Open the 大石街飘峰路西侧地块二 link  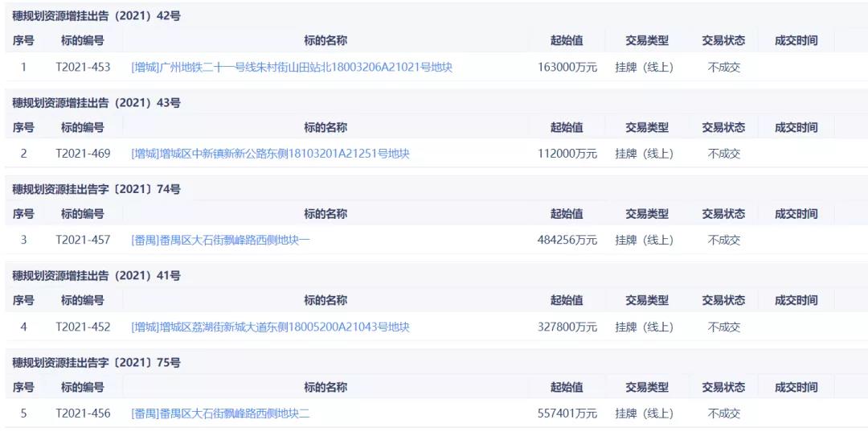(220, 413)
